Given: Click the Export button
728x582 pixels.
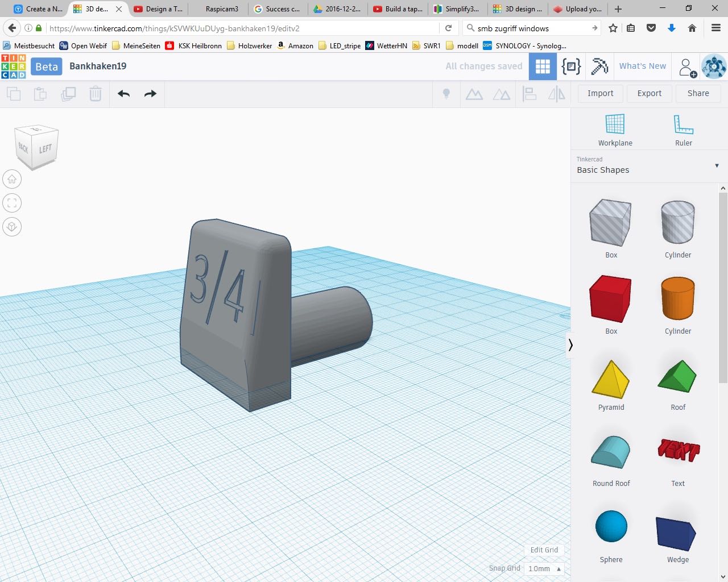Looking at the screenshot, I should tap(649, 93).
